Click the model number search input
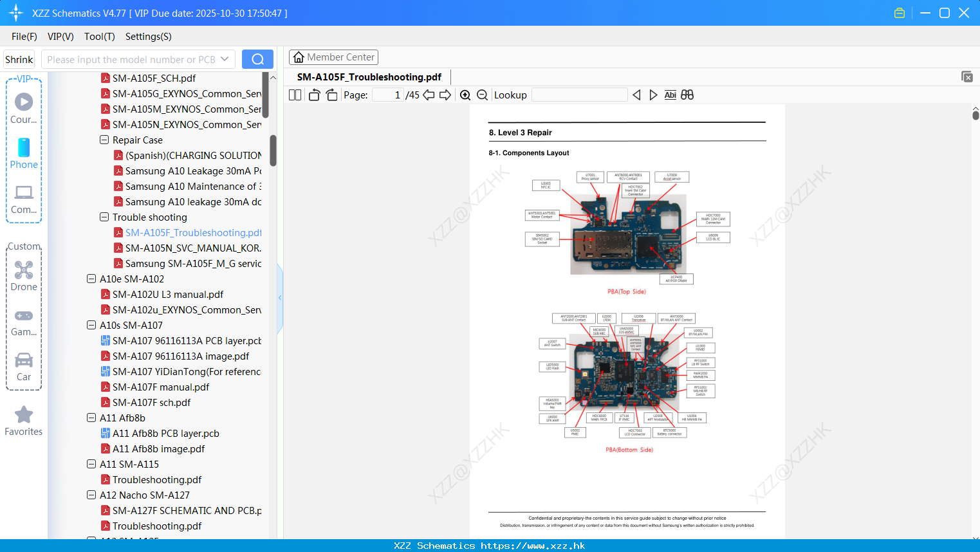The width and height of the screenshot is (980, 552). 131,59
